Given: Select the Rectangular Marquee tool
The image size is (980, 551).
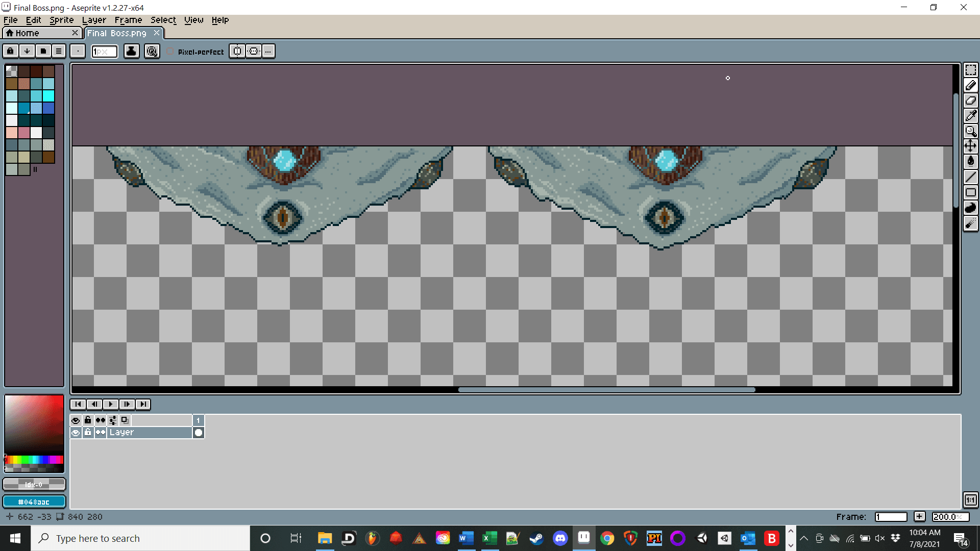Looking at the screenshot, I should [x=970, y=70].
